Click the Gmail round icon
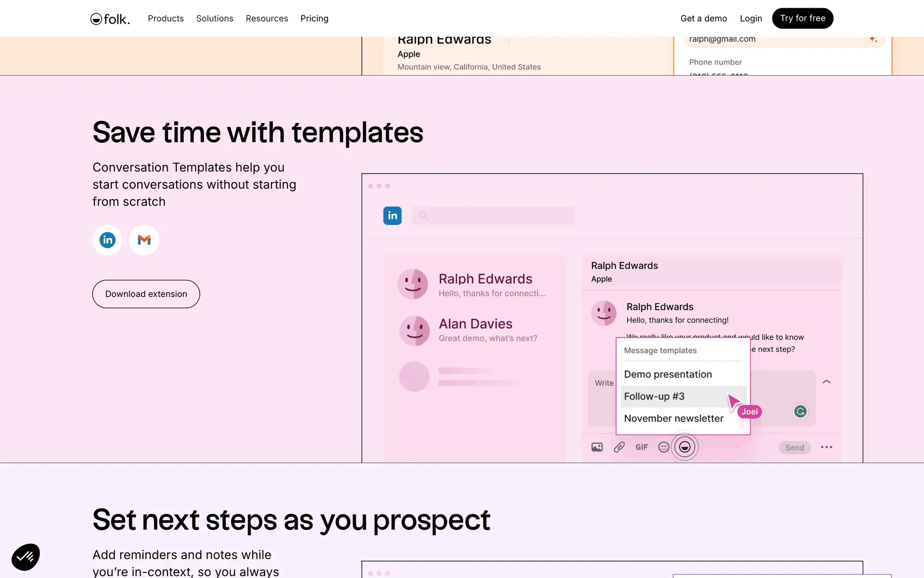924x578 pixels. [x=144, y=240]
